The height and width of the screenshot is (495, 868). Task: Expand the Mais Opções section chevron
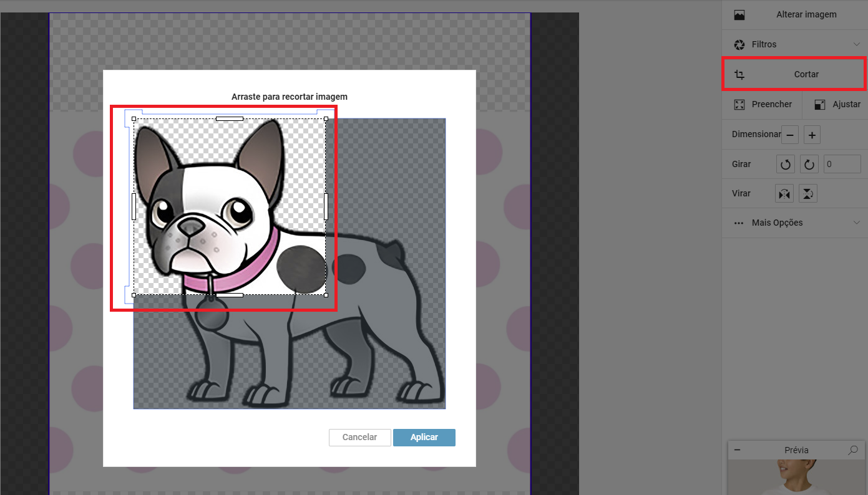tap(857, 223)
